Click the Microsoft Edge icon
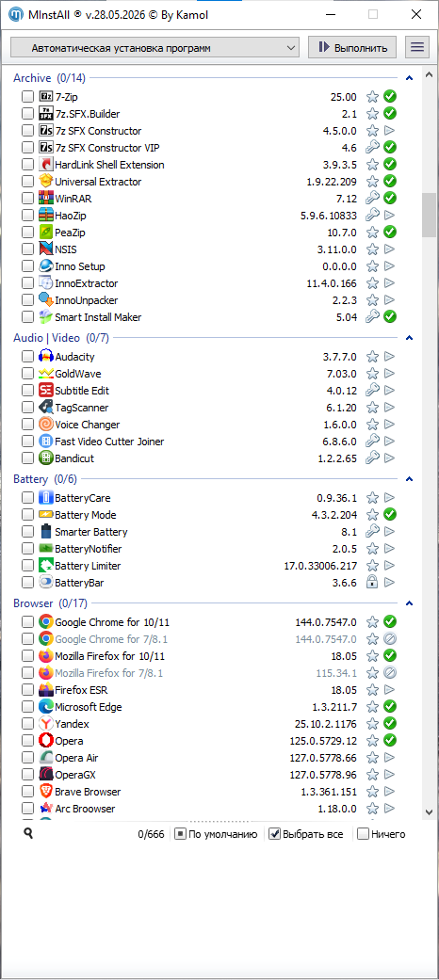Image resolution: width=439 pixels, height=980 pixels. coord(45,706)
